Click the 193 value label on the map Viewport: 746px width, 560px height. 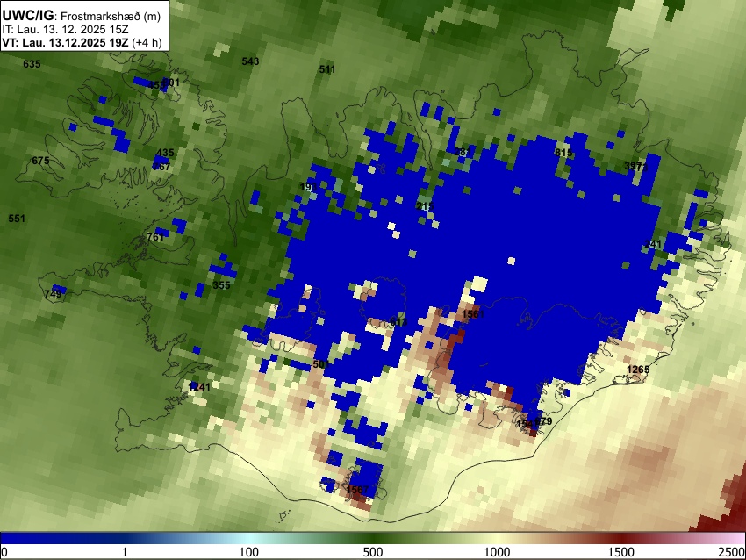click(x=308, y=186)
